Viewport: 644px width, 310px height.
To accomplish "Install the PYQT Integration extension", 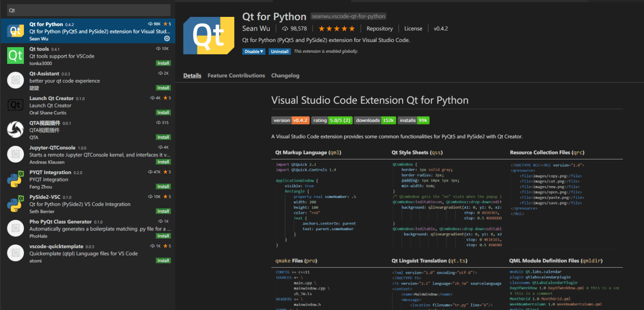I will [x=163, y=187].
